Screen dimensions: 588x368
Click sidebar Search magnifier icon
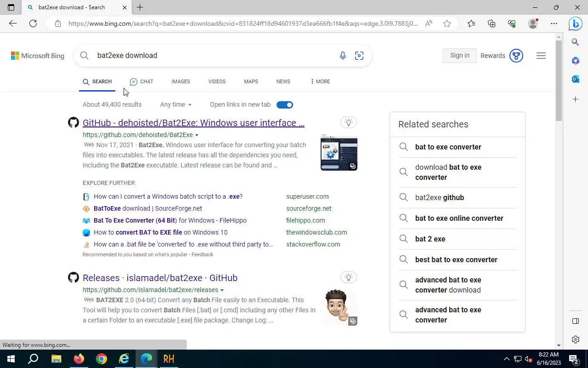pos(575,42)
